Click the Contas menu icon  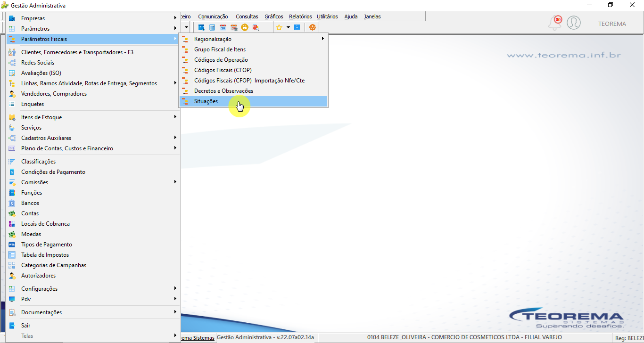click(x=12, y=213)
